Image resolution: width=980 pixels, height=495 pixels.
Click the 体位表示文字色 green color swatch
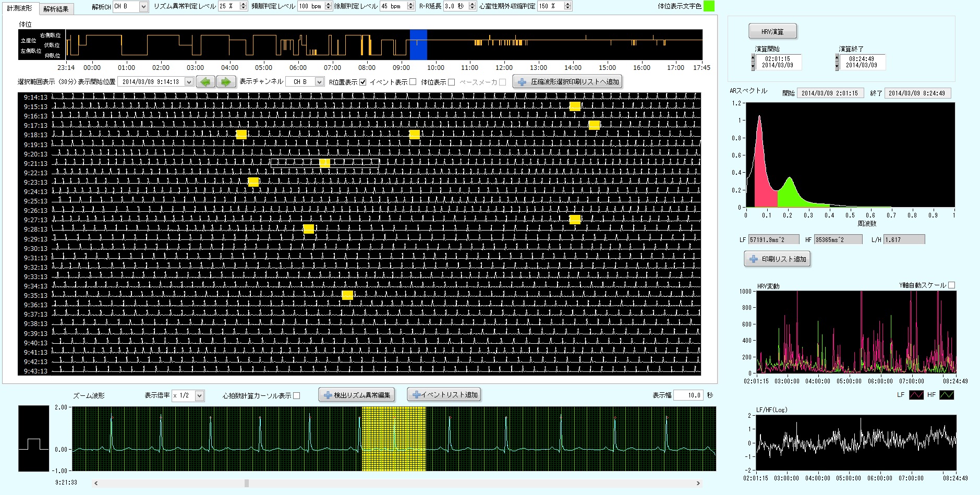coord(709,6)
